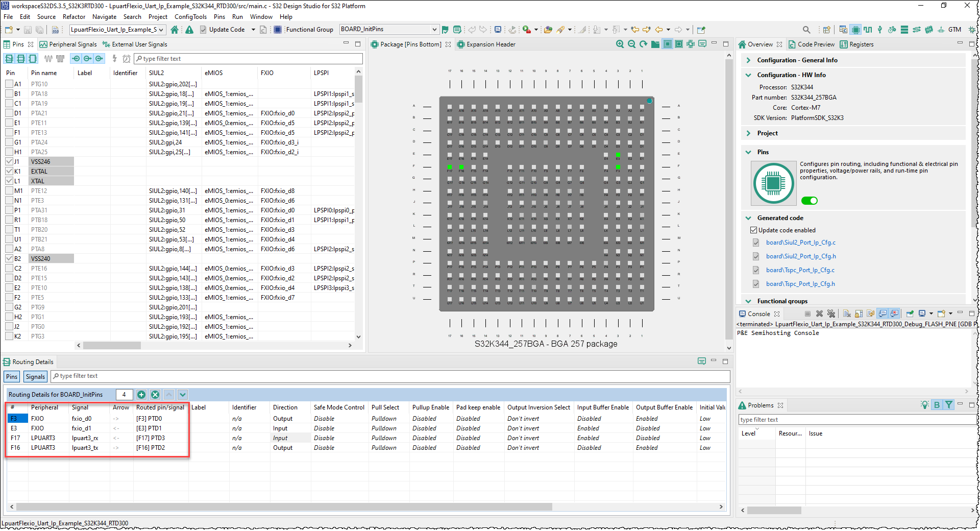Uncheck Update code under Generated code

tap(754, 230)
